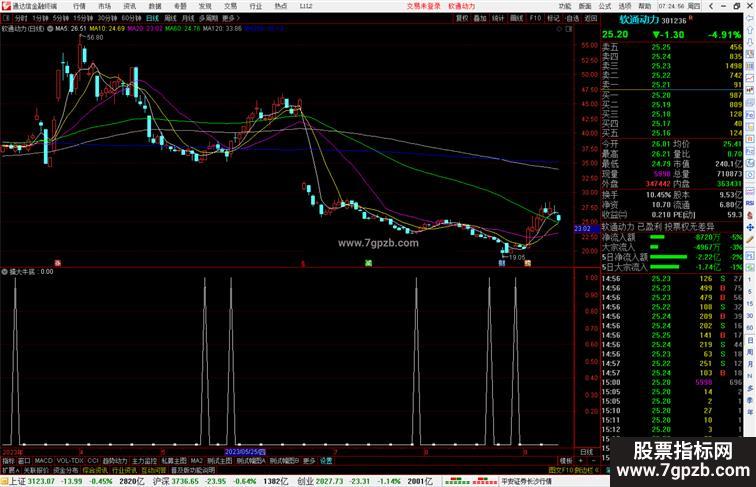Open the 模板 template selector
The height and width of the screenshot is (487, 756).
tap(566, 461)
